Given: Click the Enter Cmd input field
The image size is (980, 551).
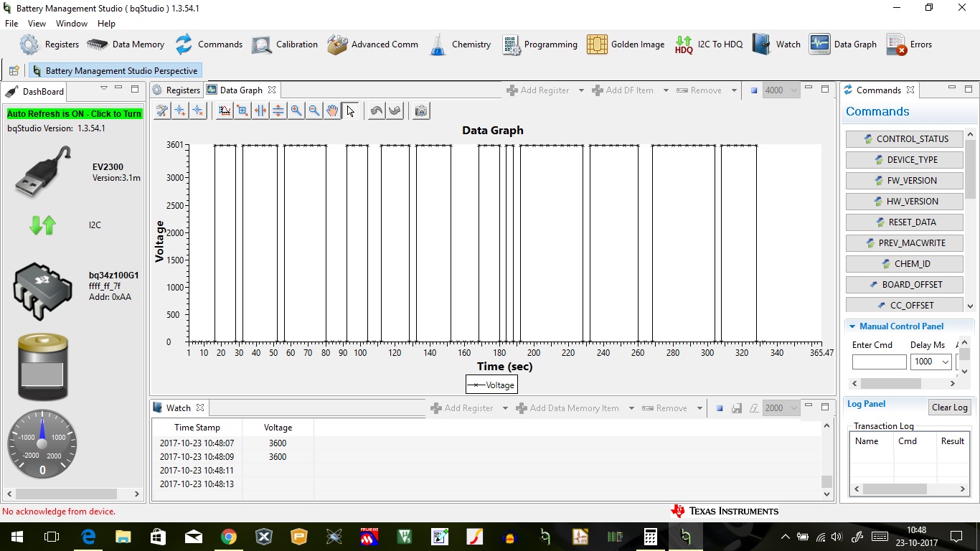Looking at the screenshot, I should 879,362.
